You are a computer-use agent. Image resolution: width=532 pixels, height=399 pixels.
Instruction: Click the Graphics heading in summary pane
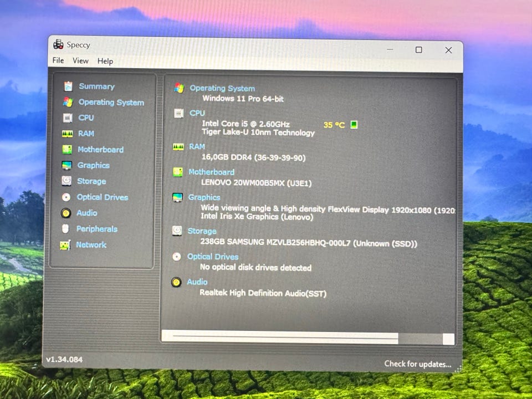204,197
